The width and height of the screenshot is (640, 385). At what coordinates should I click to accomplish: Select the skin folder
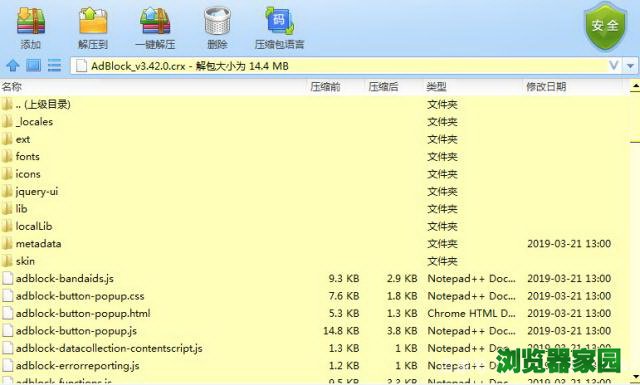point(314,261)
